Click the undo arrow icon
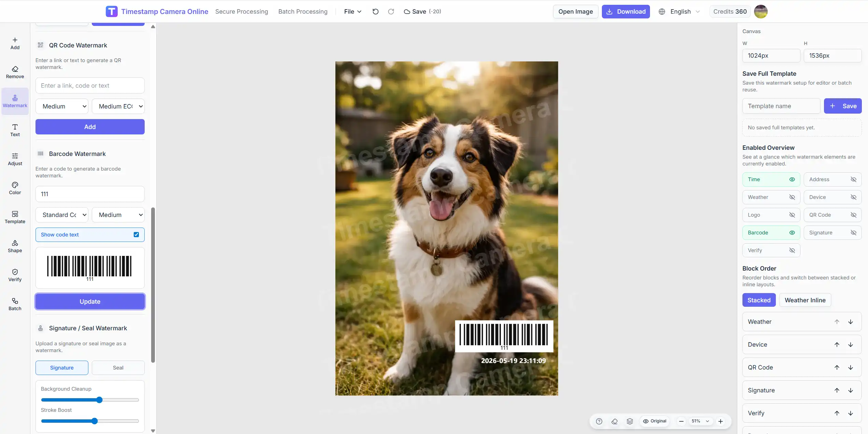The width and height of the screenshot is (868, 434). tap(375, 12)
